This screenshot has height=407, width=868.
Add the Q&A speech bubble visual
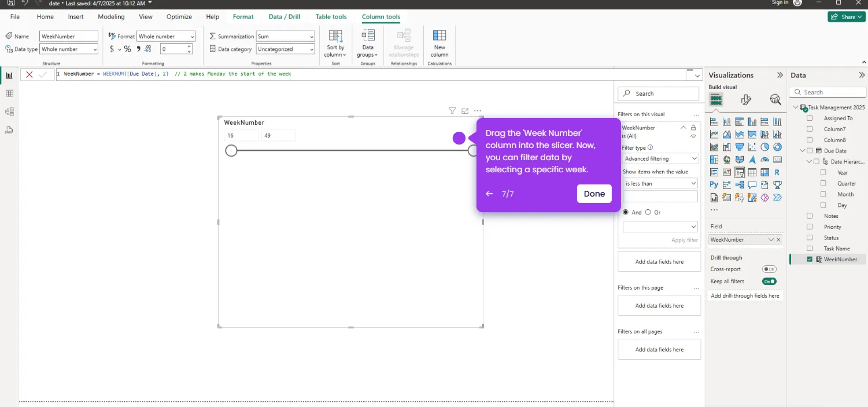point(752,185)
